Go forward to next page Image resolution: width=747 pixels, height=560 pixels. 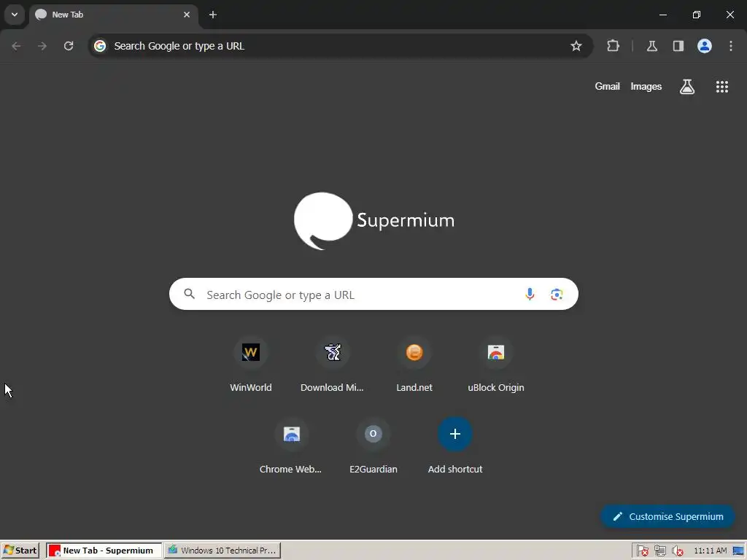pos(42,46)
